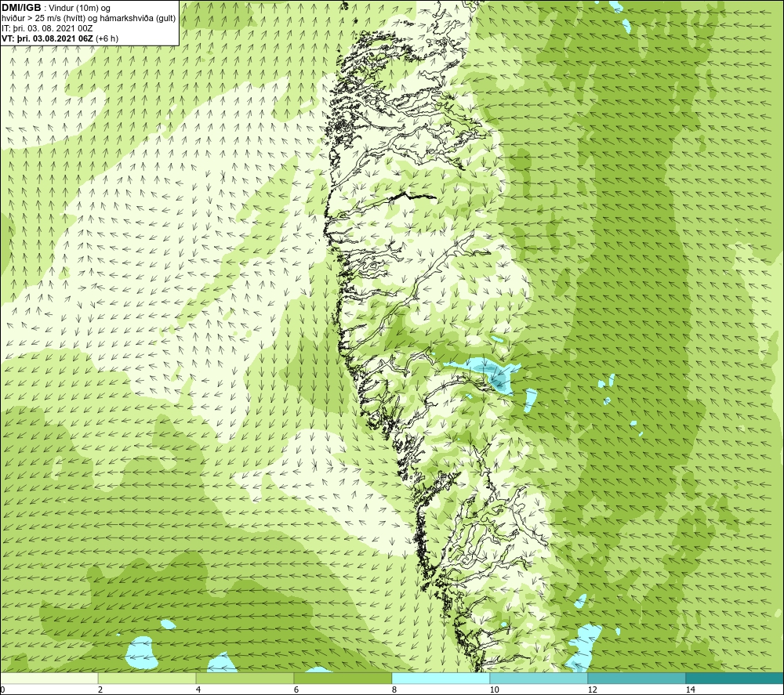Viewport: 784px width, 695px height.
Task: Click the 0–2 m/s palest legend color segment
Action: pyautogui.click(x=49, y=679)
